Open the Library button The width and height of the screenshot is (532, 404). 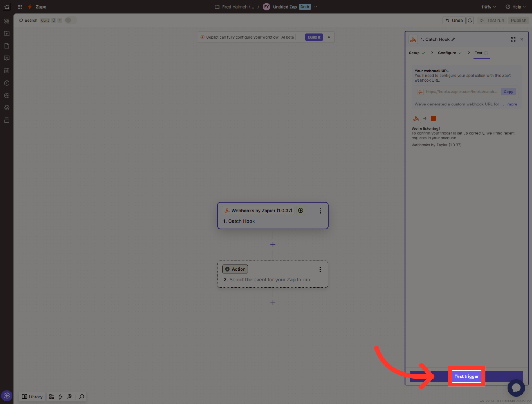(x=32, y=397)
